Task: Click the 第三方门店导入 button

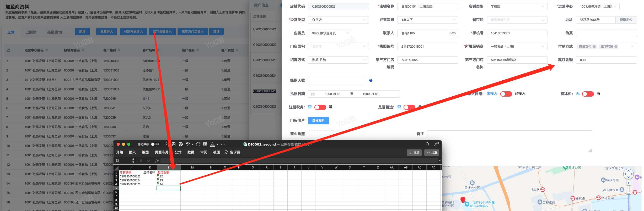Action: click(192, 32)
